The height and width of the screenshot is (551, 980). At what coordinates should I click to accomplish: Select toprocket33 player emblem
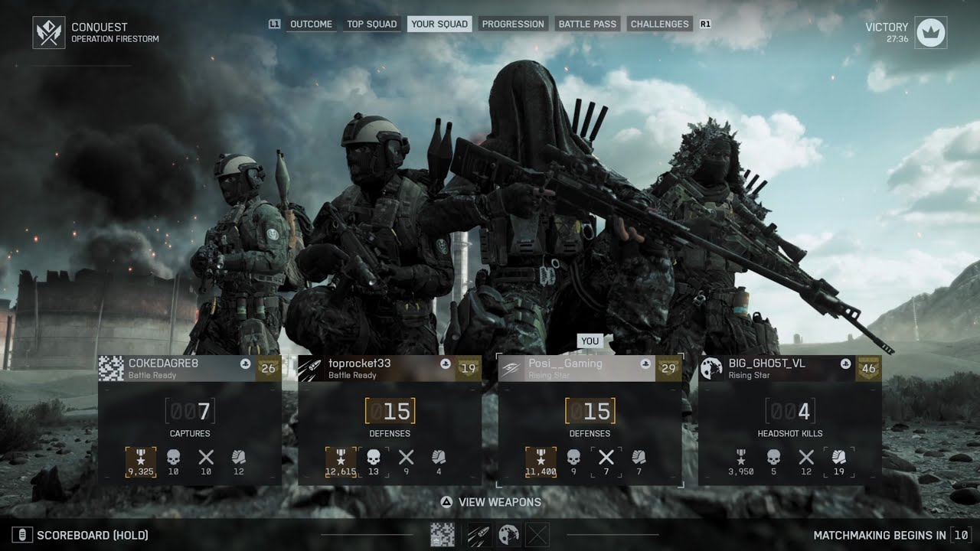311,368
